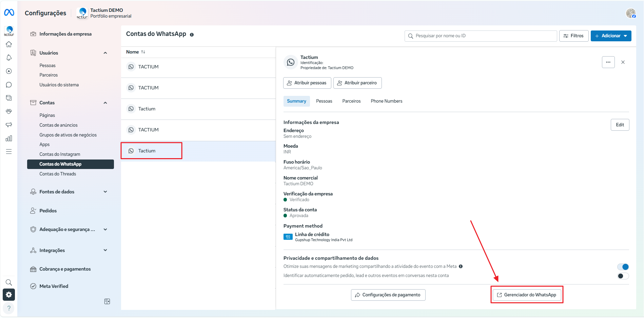Click the Meta logo icon
Screen dimensions: 644x318
point(9,13)
